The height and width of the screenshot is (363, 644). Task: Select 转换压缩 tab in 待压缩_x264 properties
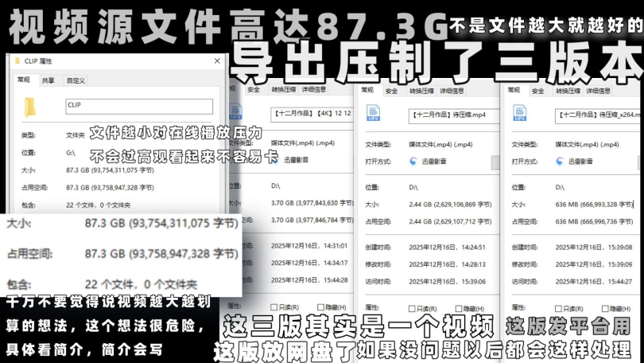(568, 90)
